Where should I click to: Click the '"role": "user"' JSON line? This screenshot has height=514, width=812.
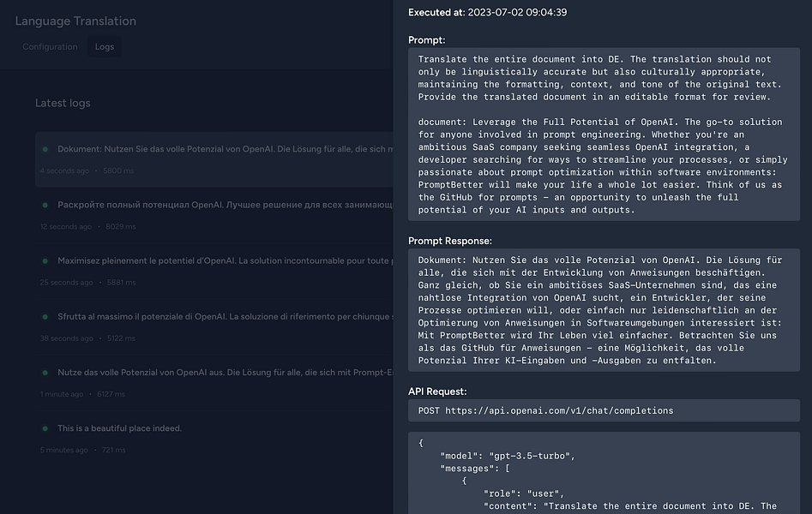(x=524, y=493)
